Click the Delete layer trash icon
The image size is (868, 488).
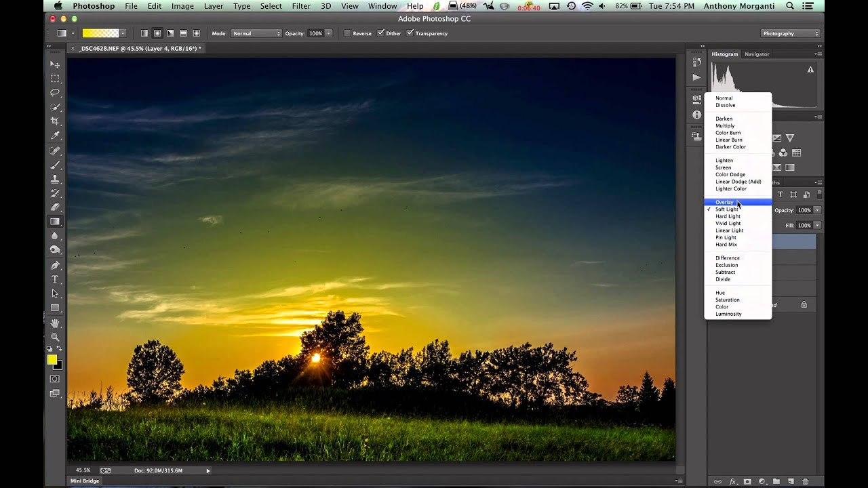point(805,481)
